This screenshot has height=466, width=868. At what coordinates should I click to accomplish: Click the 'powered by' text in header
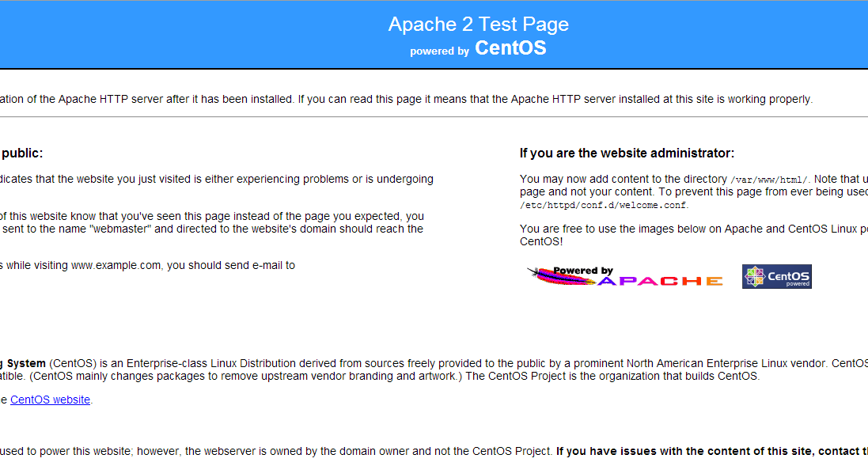click(x=439, y=51)
